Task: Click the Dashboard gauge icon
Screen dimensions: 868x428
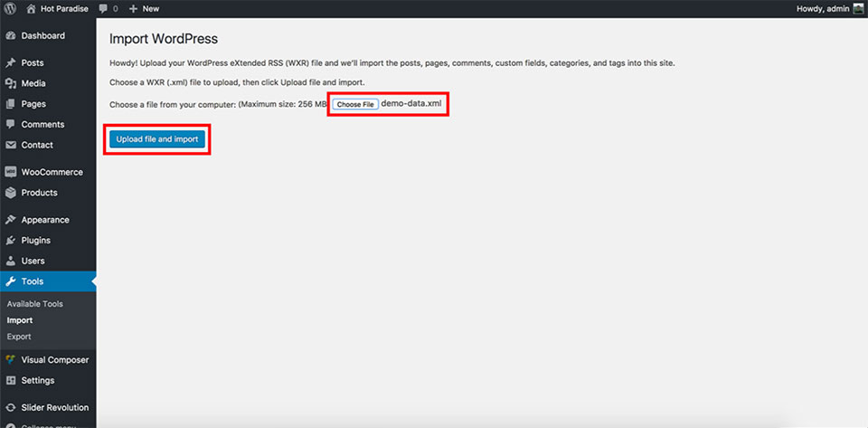Action: [11, 36]
